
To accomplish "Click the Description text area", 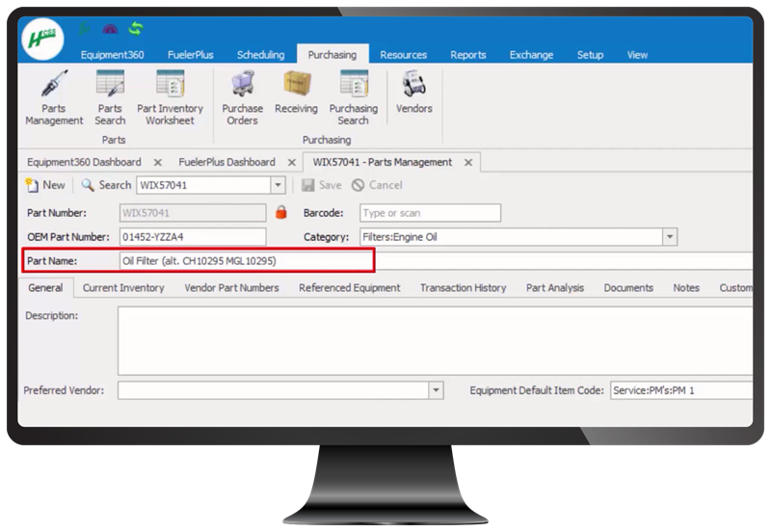I will pyautogui.click(x=436, y=341).
